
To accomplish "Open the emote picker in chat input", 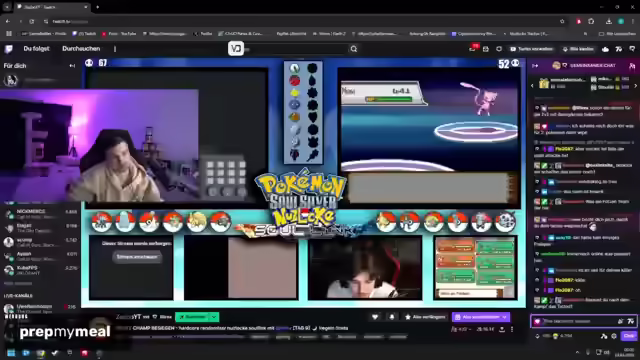I will coord(630,321).
